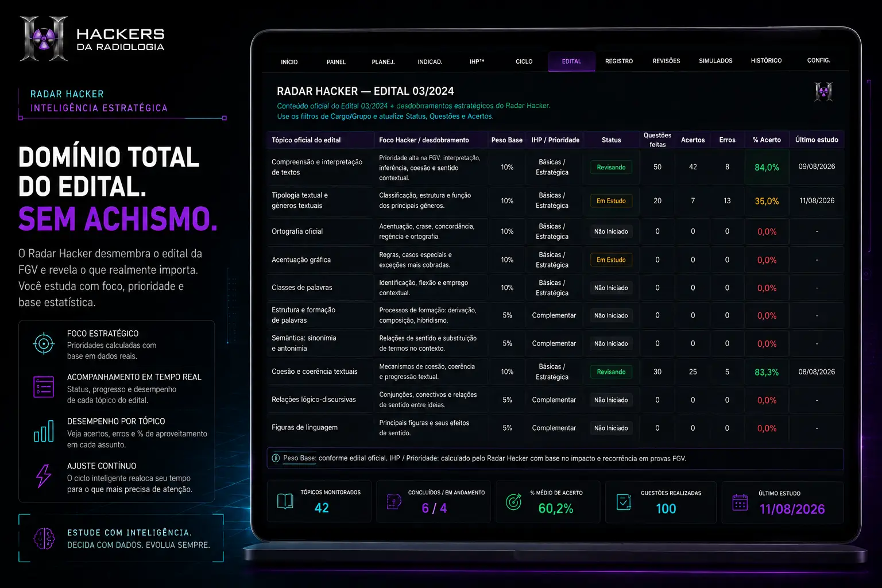Select the topic 'Acentuação gráfica'
Viewport: 882px width, 588px height.
coord(301,260)
